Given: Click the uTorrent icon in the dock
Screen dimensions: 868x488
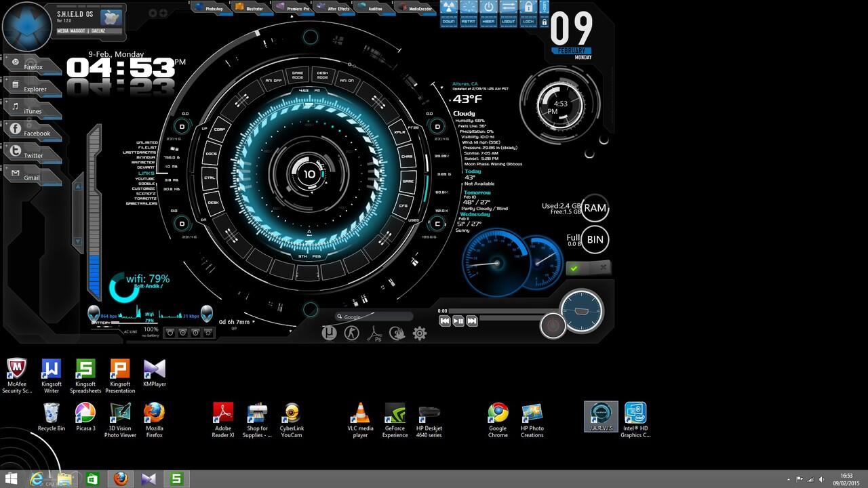Looking at the screenshot, I should pyautogui.click(x=329, y=333).
